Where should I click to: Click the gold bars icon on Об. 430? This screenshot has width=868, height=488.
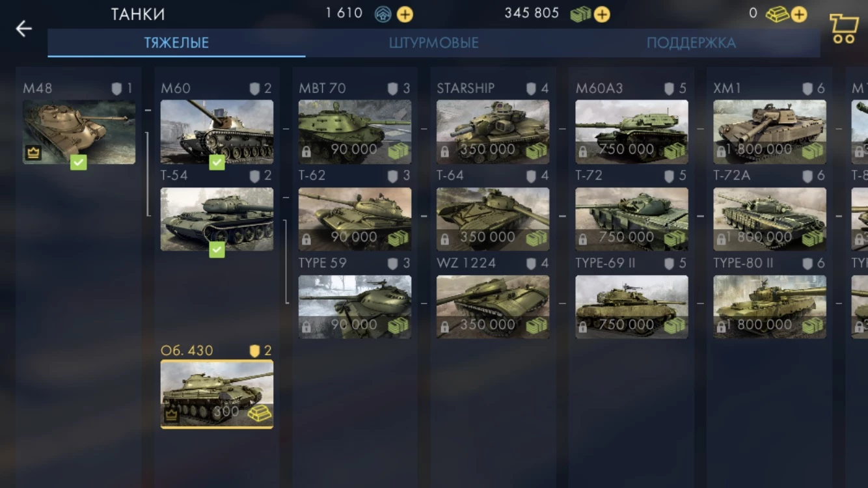pyautogui.click(x=260, y=413)
